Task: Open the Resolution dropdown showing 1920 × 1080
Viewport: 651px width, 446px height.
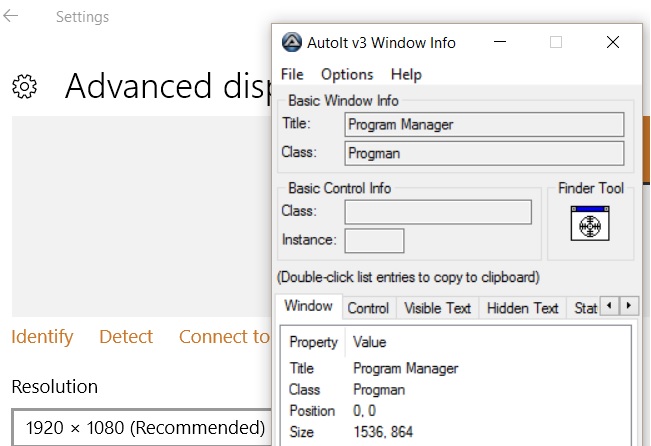Action: coord(142,427)
